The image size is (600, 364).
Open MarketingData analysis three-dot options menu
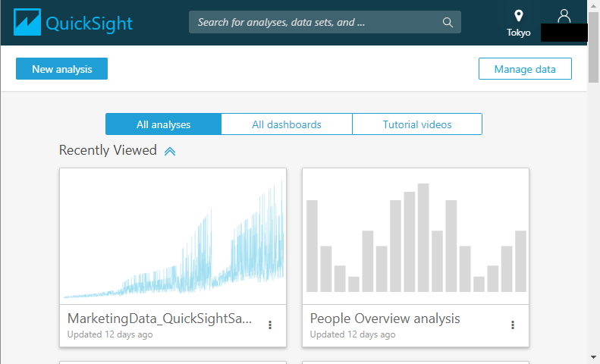(x=270, y=325)
